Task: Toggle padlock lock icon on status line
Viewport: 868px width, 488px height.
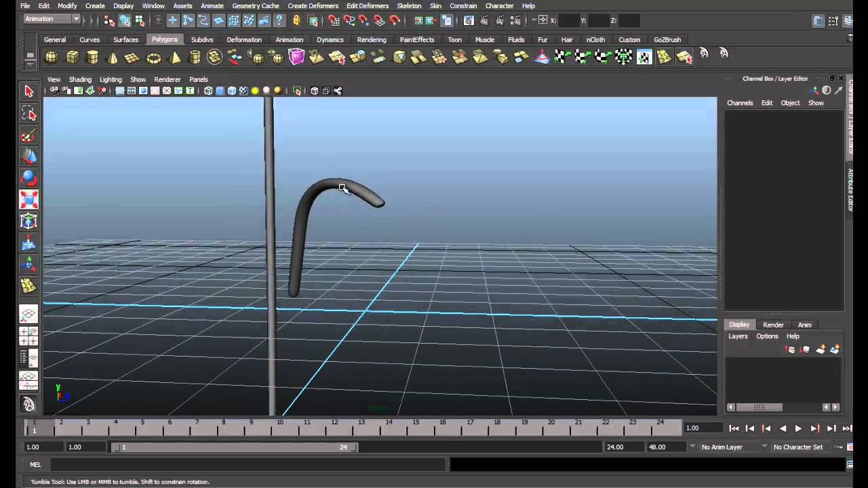Action: click(x=296, y=20)
